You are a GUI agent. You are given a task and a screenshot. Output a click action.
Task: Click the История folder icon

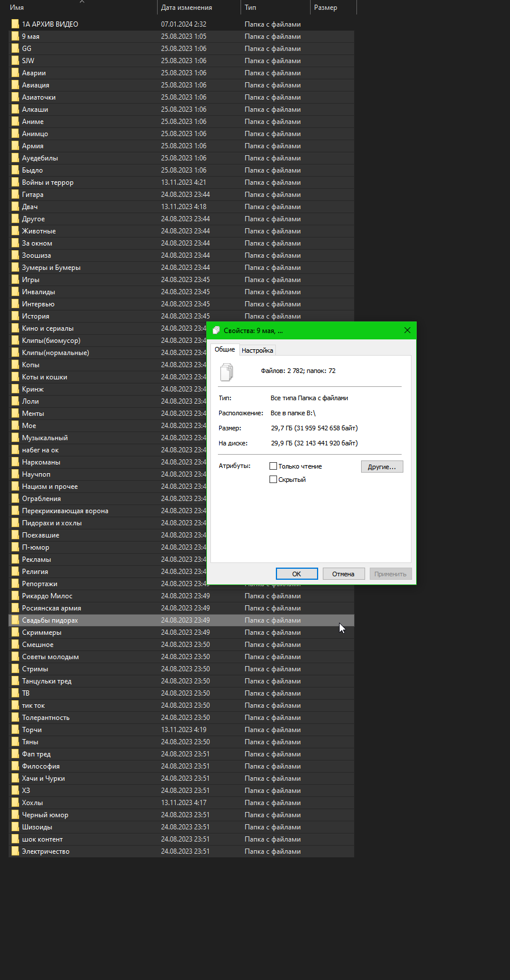tap(15, 316)
